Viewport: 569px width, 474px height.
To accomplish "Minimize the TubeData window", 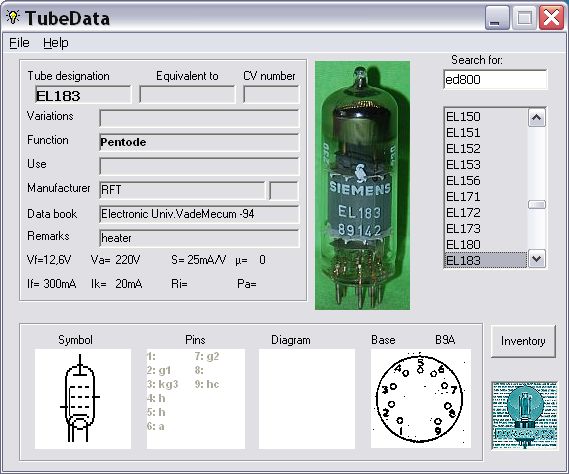I will (x=496, y=18).
